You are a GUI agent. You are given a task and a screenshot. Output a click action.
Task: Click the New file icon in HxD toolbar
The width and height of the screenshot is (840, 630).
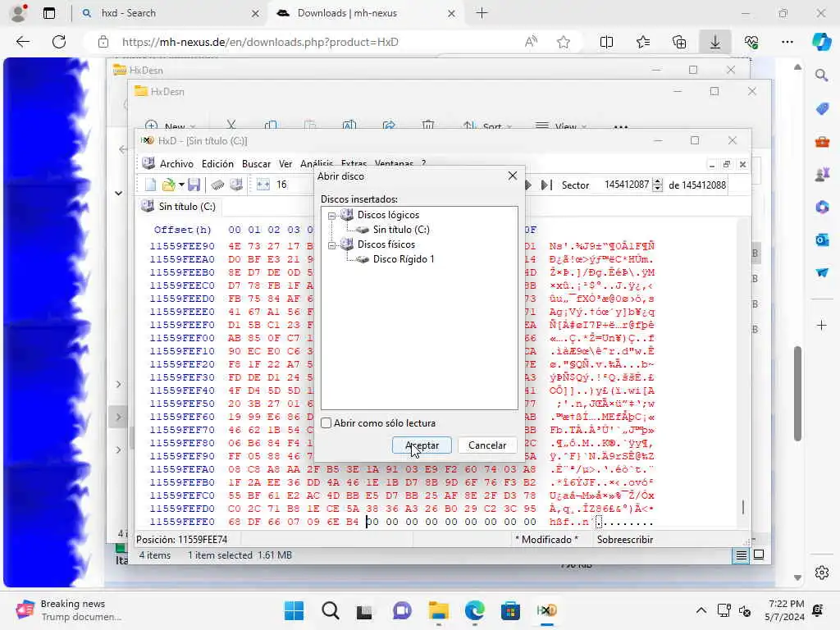(151, 185)
